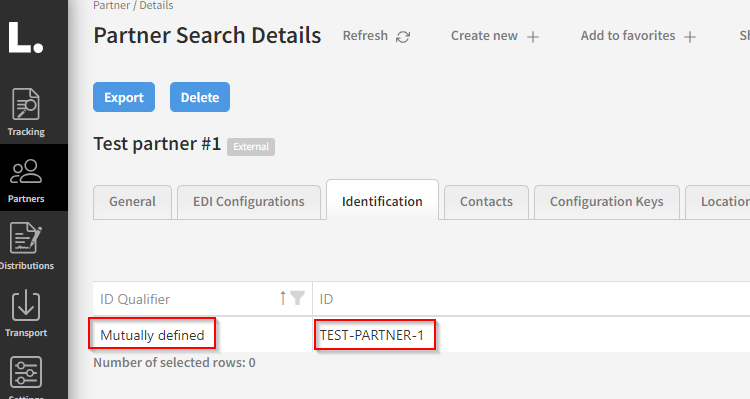Screen dimensions: 750x399
Task: Click the L. logo in sidebar
Action: 26,37
